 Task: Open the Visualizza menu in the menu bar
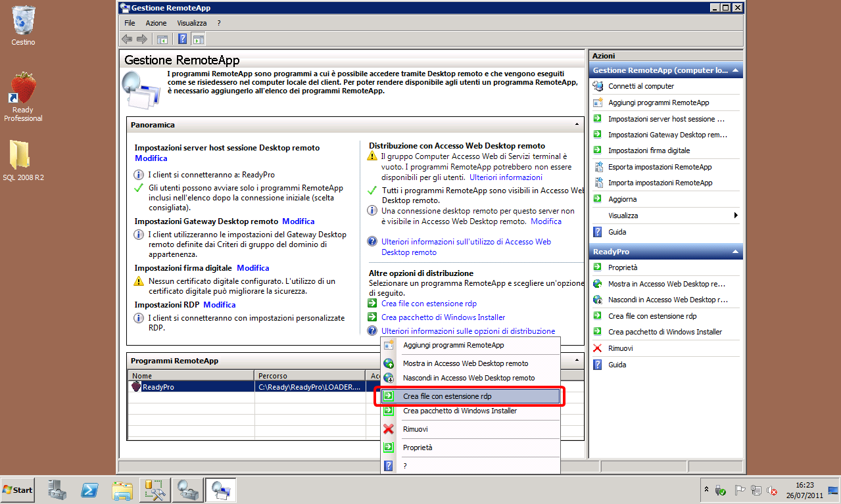(192, 23)
